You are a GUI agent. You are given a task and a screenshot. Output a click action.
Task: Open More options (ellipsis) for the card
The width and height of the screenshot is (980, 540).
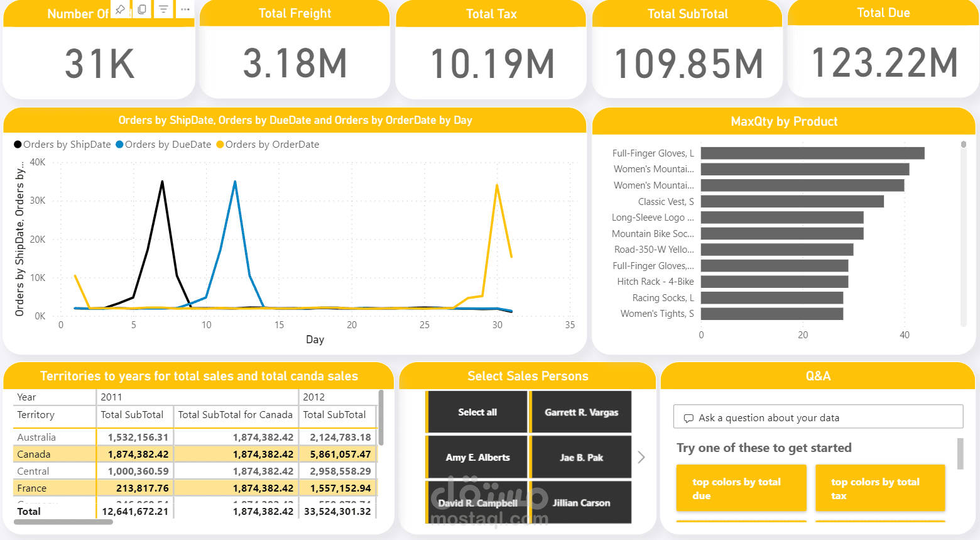coord(184,9)
